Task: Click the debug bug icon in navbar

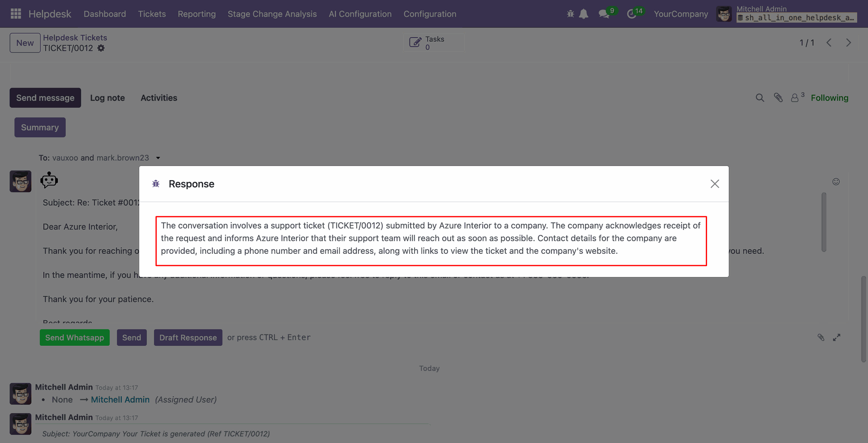Action: click(571, 14)
